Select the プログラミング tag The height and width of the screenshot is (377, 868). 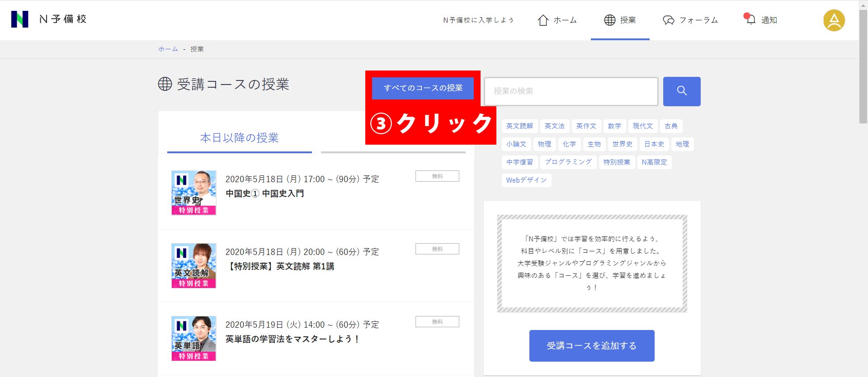click(568, 162)
